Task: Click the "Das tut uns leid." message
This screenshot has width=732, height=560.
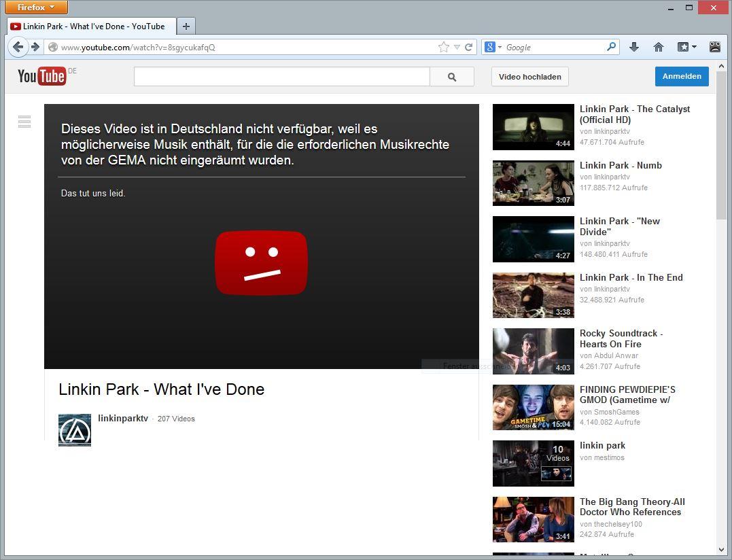Action: tap(93, 193)
